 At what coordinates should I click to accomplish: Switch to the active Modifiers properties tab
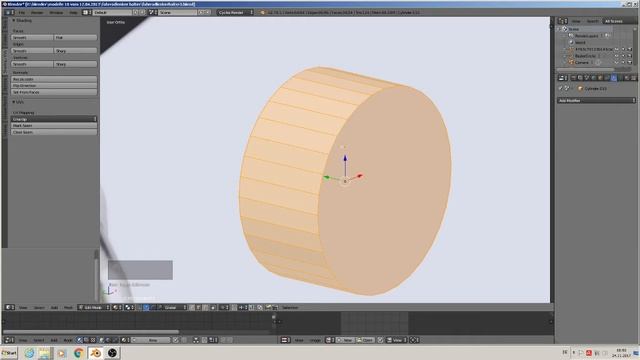pos(614,78)
